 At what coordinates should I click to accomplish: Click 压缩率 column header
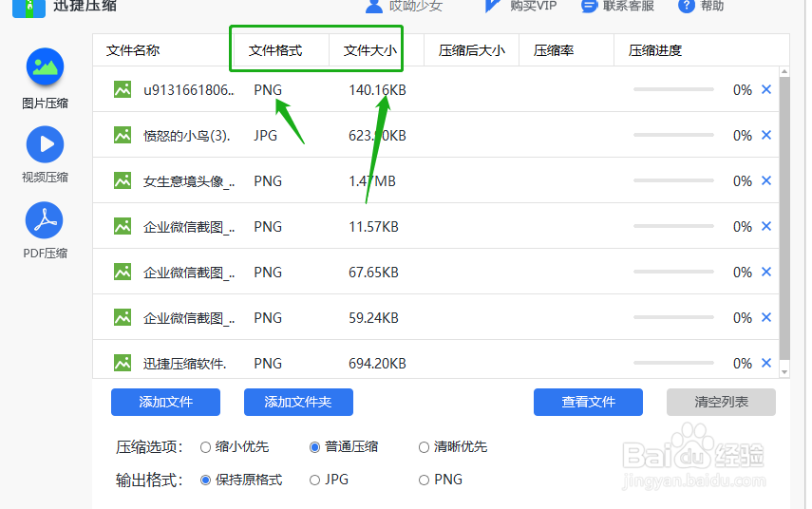coord(554,50)
